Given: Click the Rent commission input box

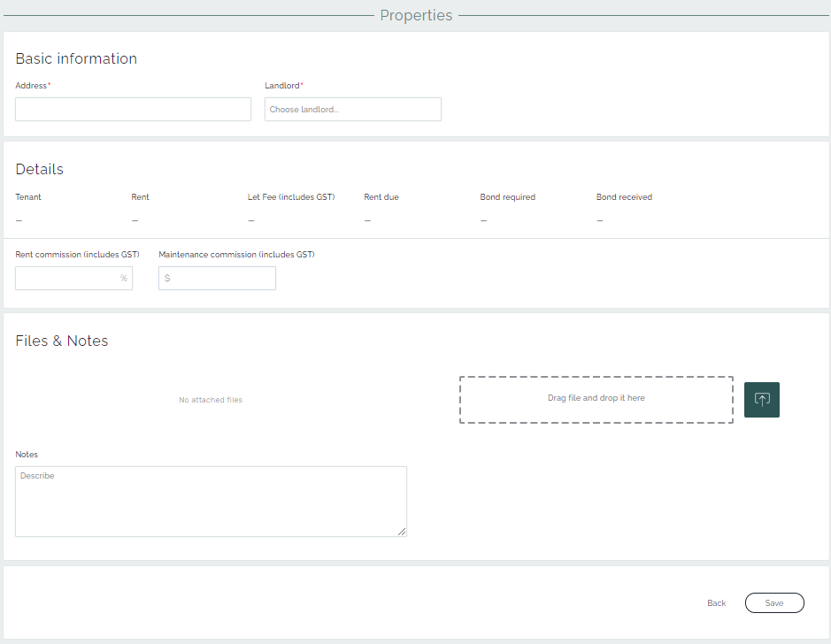Looking at the screenshot, I should coord(67,279).
